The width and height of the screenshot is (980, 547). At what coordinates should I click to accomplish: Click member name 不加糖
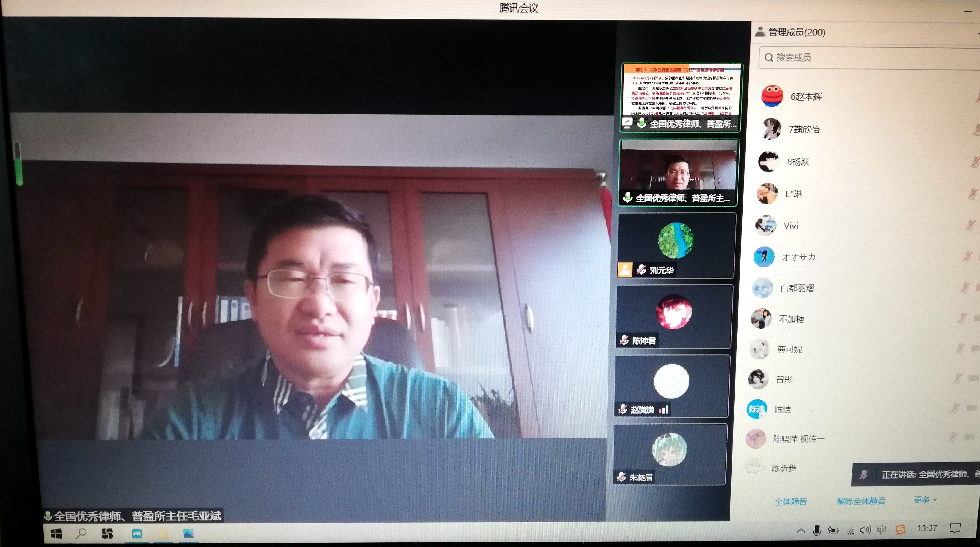pyautogui.click(x=791, y=319)
